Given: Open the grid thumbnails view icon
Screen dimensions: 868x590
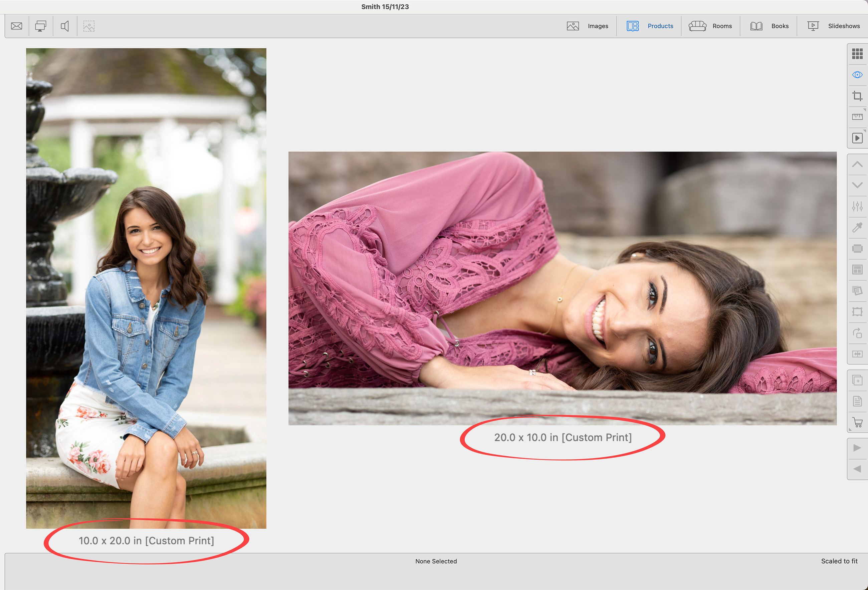Looking at the screenshot, I should (x=857, y=54).
